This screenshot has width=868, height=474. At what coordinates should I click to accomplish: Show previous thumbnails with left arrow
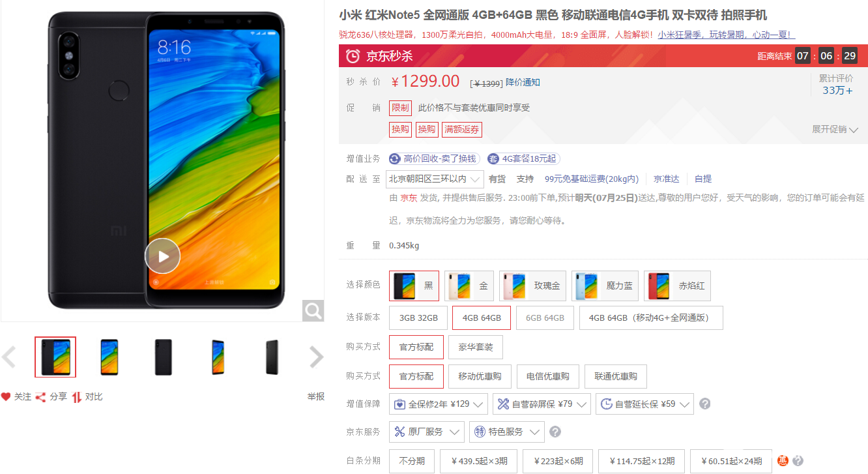pyautogui.click(x=8, y=357)
